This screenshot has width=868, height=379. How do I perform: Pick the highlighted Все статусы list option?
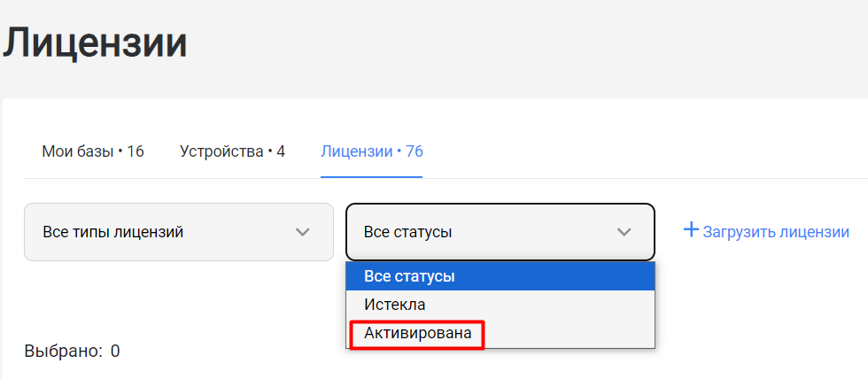coord(500,276)
